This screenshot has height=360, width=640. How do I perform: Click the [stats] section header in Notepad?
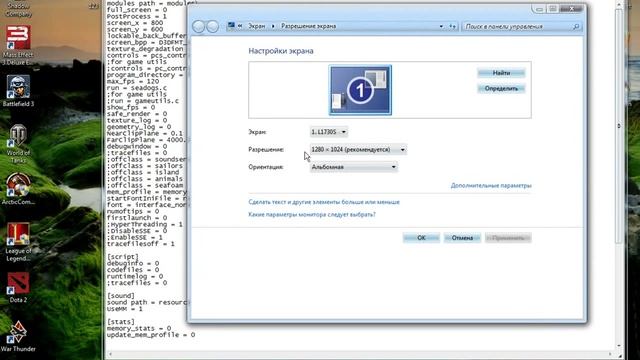point(120,322)
